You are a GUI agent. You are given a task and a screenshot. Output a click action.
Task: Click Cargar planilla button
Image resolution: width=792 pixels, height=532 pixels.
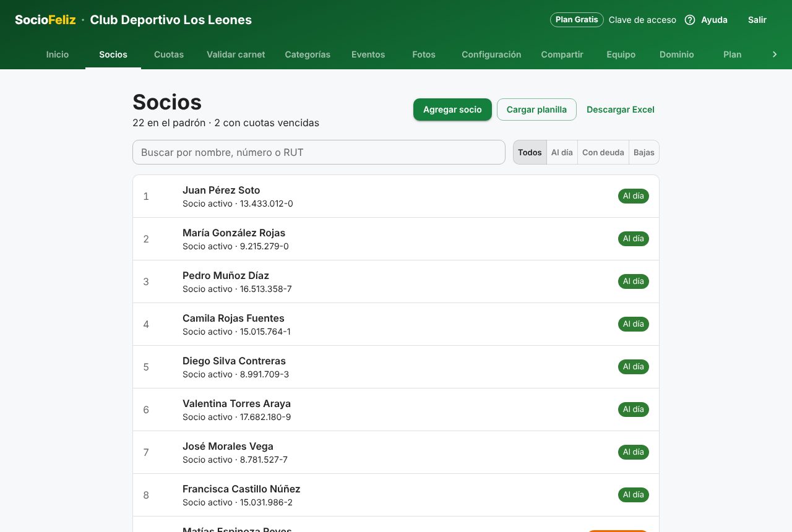[536, 109]
